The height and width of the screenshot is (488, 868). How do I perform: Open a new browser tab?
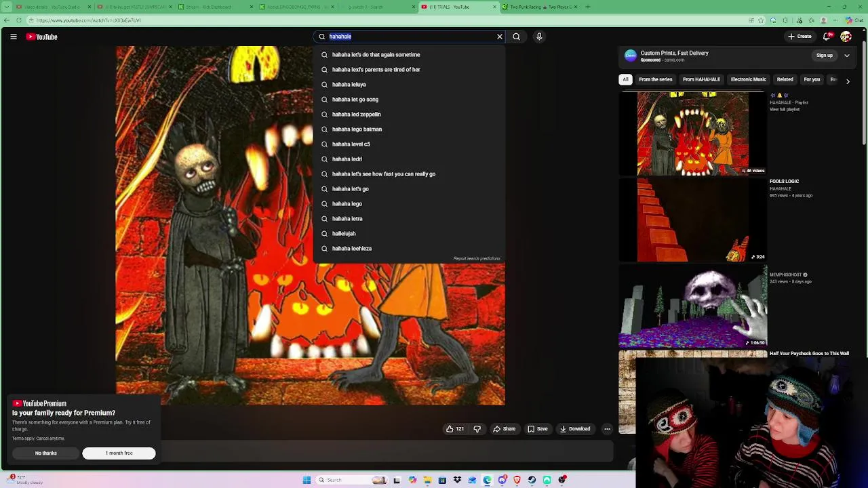coord(587,7)
